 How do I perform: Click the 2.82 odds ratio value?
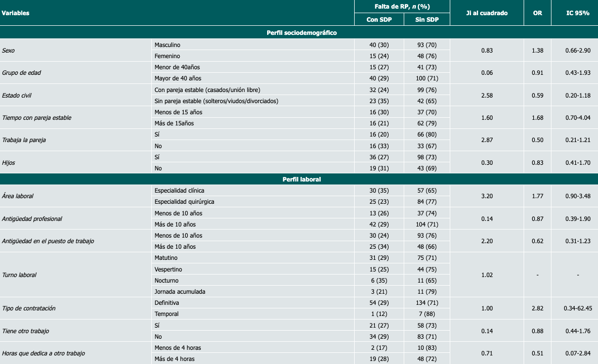(x=537, y=308)
